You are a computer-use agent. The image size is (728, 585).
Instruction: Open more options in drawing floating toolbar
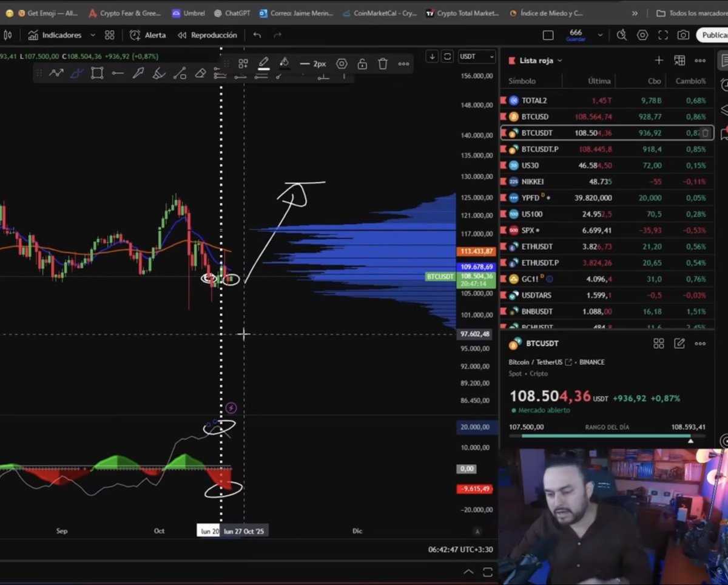tap(403, 64)
